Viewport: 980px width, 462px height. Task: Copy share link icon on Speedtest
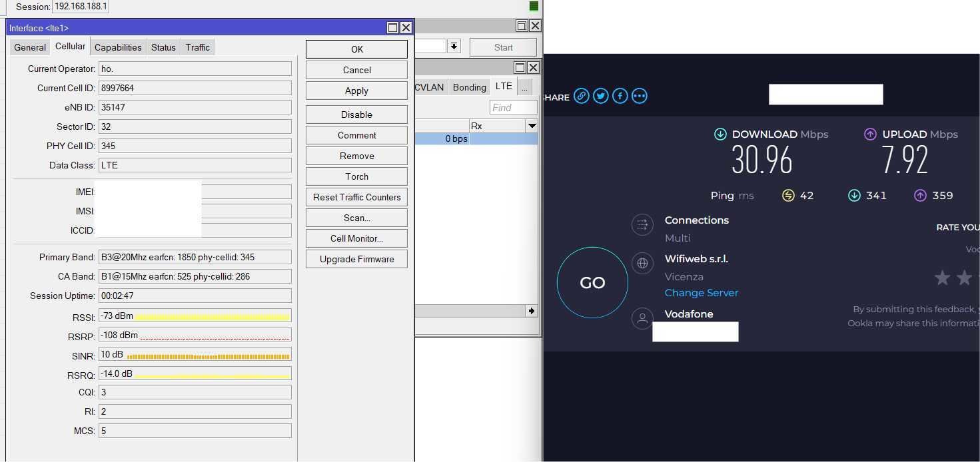[582, 96]
